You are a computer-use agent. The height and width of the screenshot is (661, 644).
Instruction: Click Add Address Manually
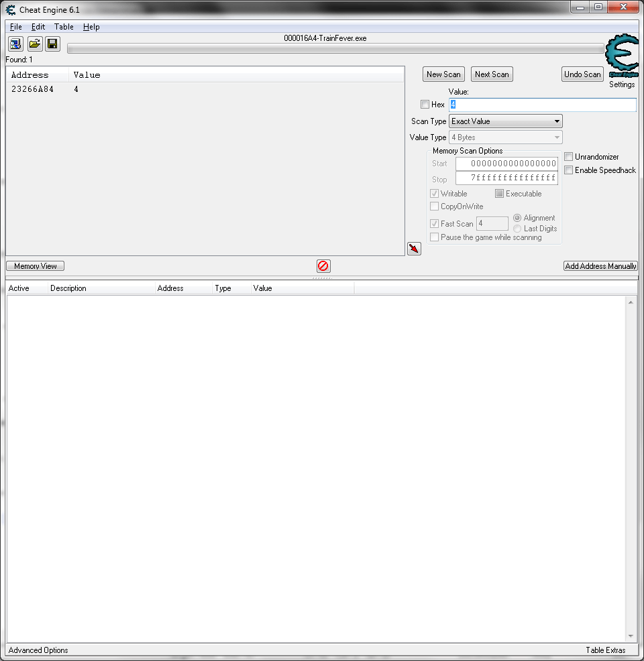pos(600,266)
